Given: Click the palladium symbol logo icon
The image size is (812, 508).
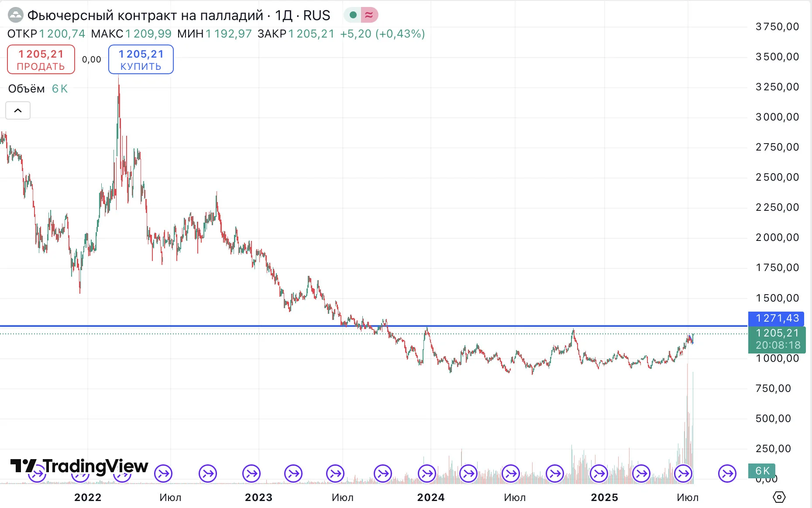Looking at the screenshot, I should (x=16, y=15).
